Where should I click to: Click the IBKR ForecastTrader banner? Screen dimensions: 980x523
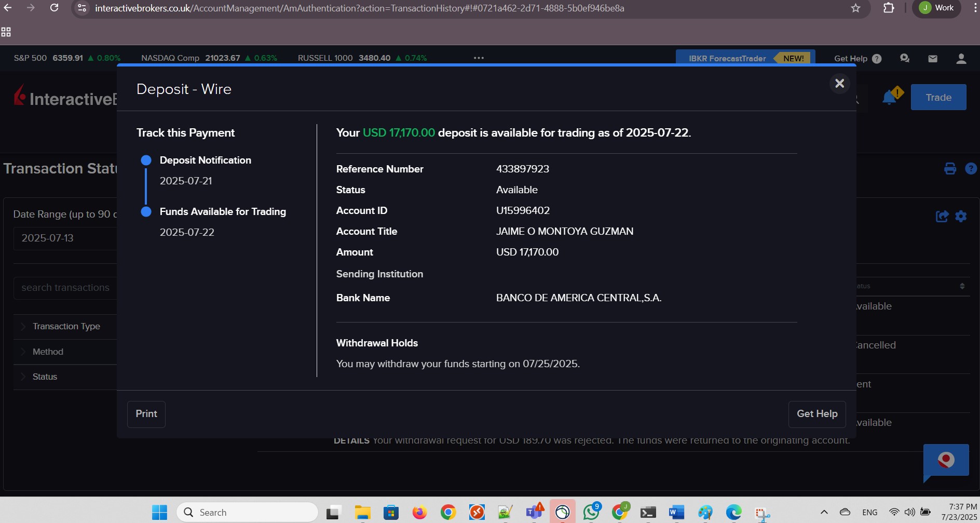pos(745,58)
